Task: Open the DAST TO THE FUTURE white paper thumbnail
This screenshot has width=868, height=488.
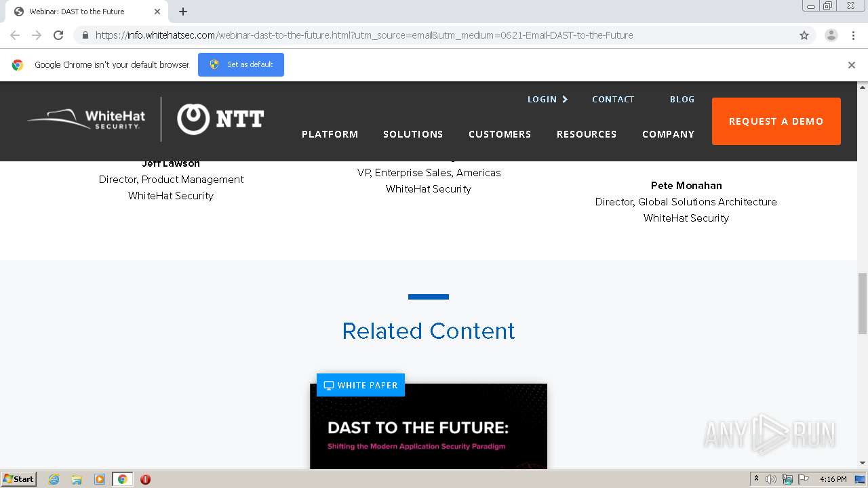Action: 429,427
